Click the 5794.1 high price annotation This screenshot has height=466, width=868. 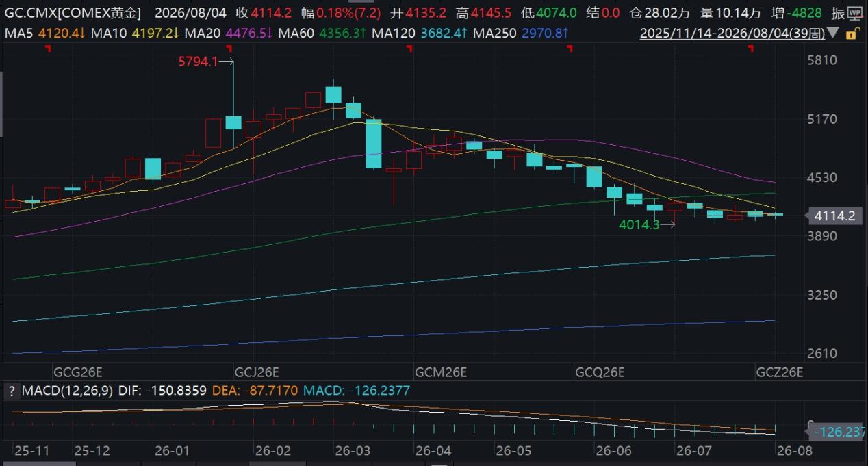click(x=198, y=62)
